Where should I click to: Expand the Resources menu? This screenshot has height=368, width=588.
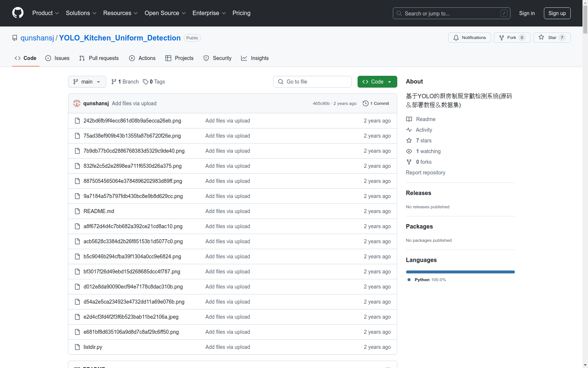[121, 13]
